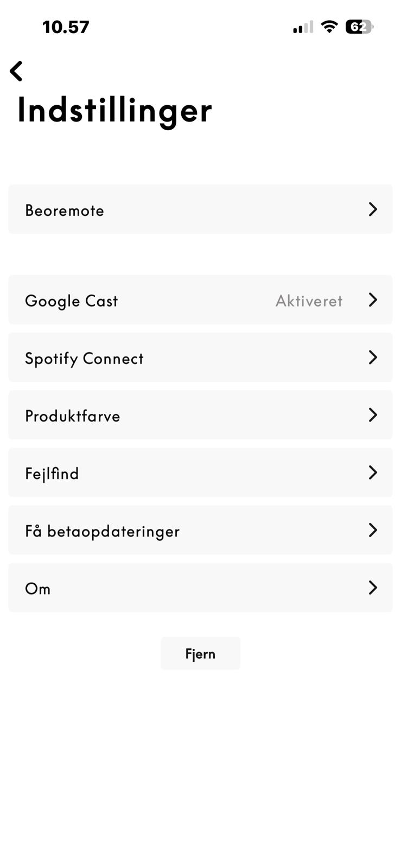The height and width of the screenshot is (868, 401).
Task: Tap the Wi-Fi status icon
Action: 329,27
